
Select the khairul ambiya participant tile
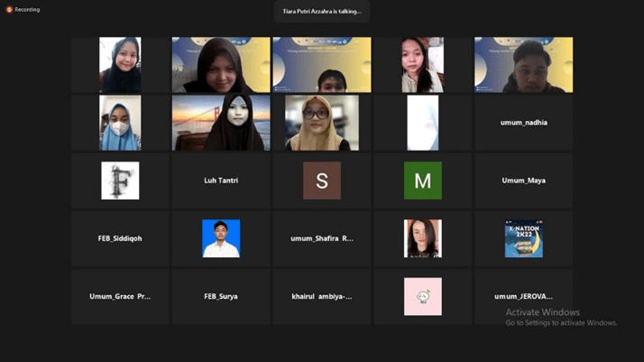(x=322, y=296)
